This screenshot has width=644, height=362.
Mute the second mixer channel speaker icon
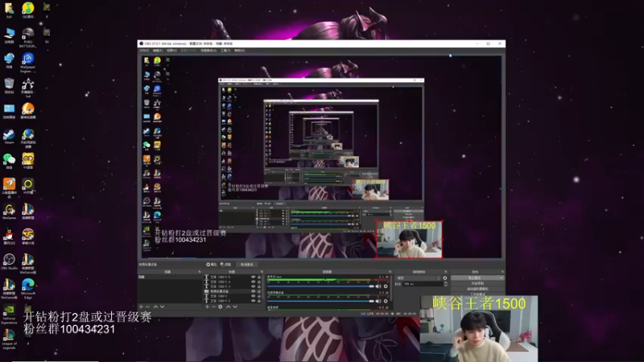point(378,301)
